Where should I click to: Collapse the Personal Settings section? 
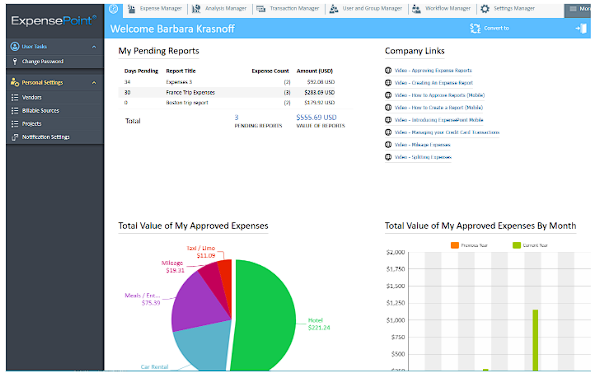coord(94,83)
